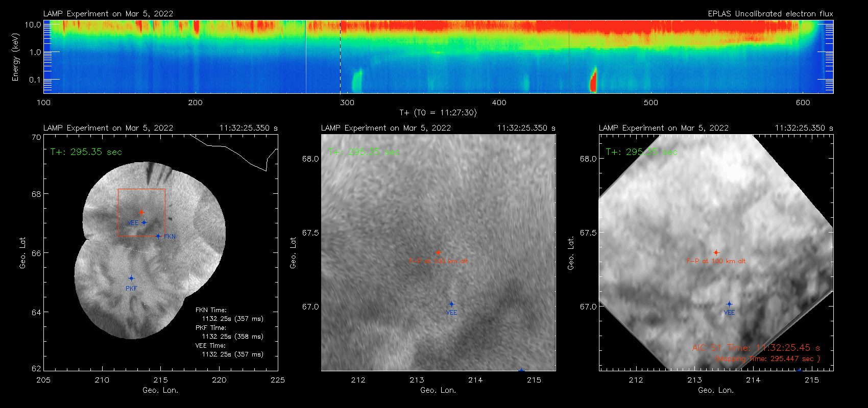
Task: Click the red footpoint marker in the left map
Action: [x=141, y=212]
